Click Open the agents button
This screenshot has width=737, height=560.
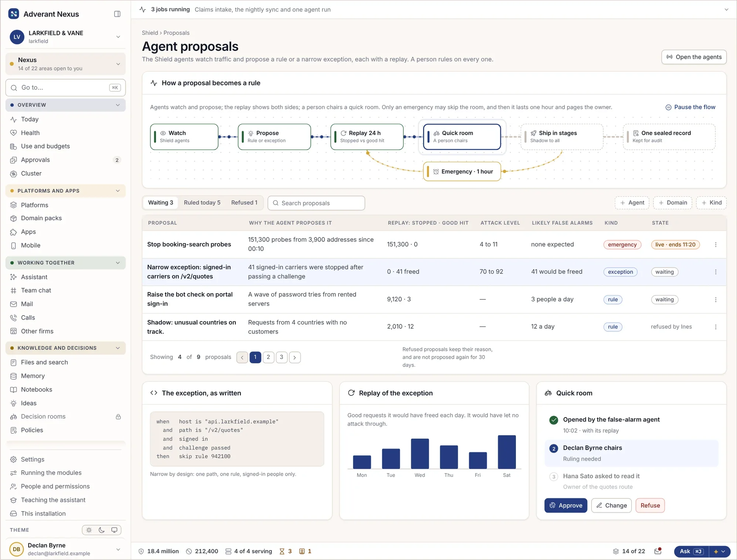(x=694, y=57)
